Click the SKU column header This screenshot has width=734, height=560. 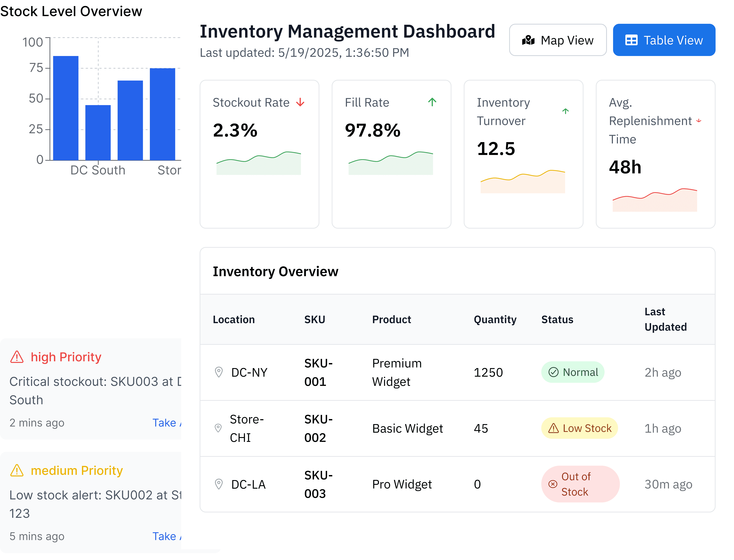(x=315, y=319)
